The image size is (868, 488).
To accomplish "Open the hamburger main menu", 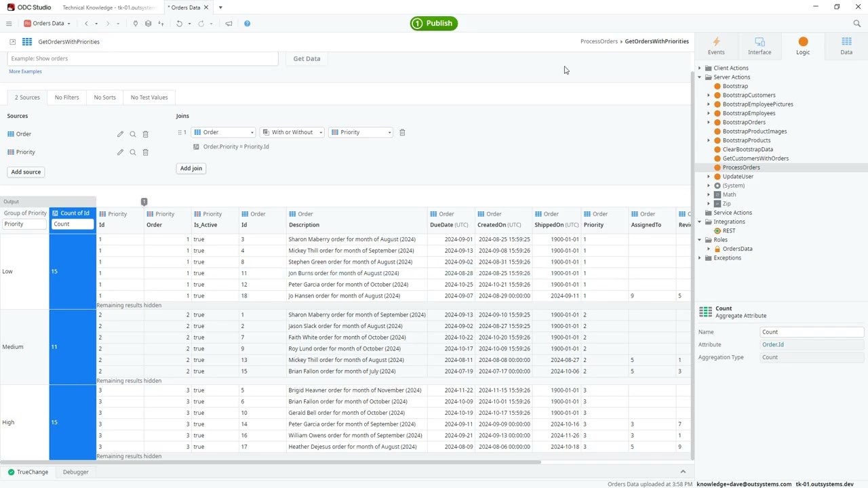I will [9, 24].
